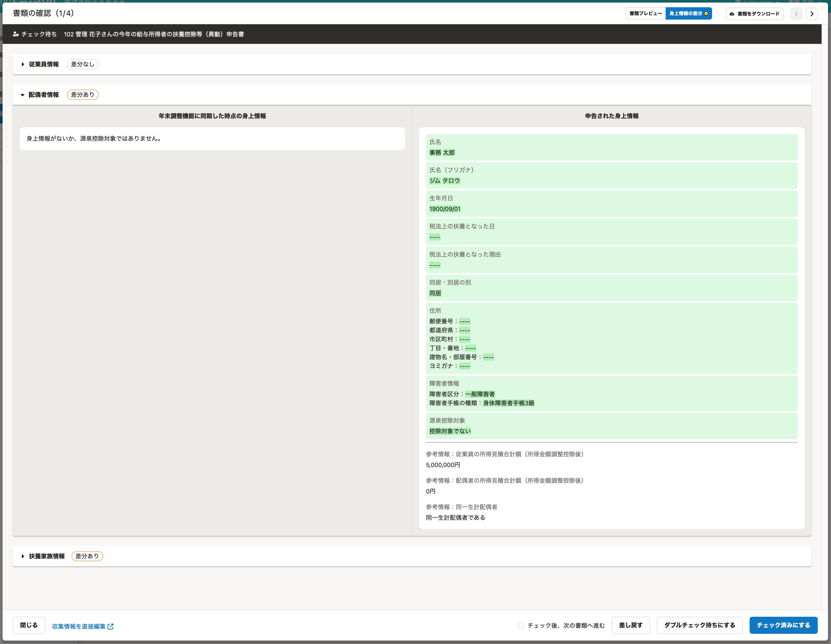Click the person icon next to チェック待ち

16,34
